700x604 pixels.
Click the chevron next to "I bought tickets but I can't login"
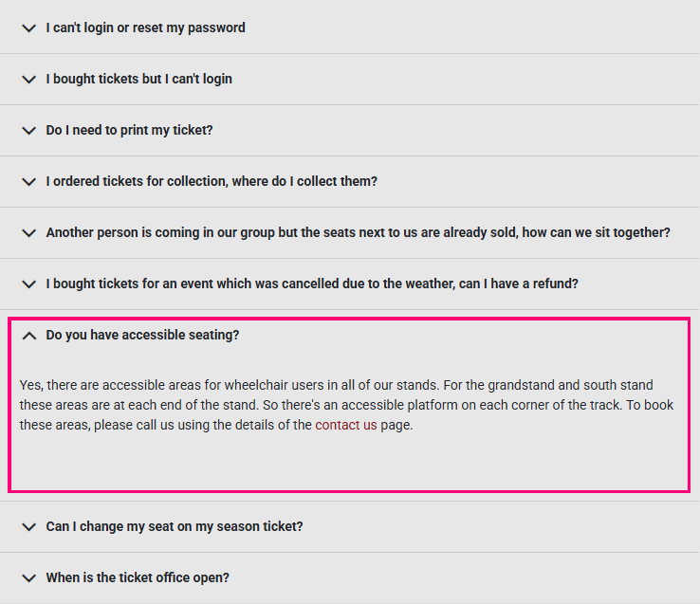[x=28, y=79]
